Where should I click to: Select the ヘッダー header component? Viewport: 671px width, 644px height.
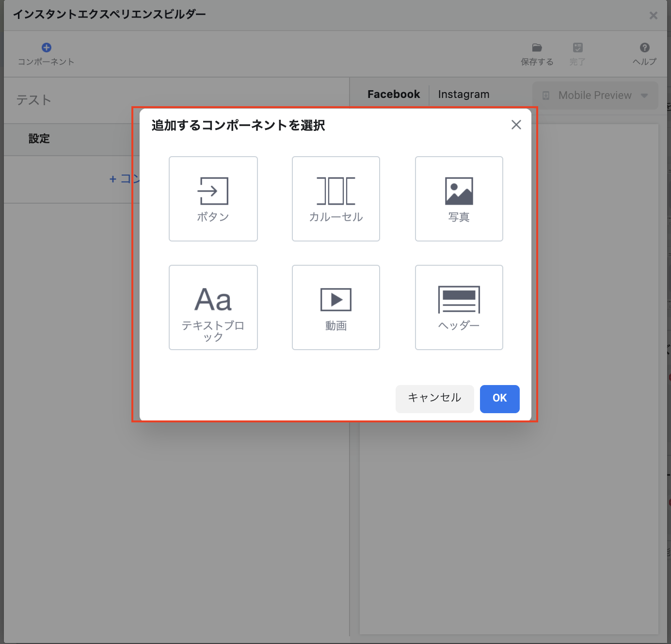click(x=459, y=307)
